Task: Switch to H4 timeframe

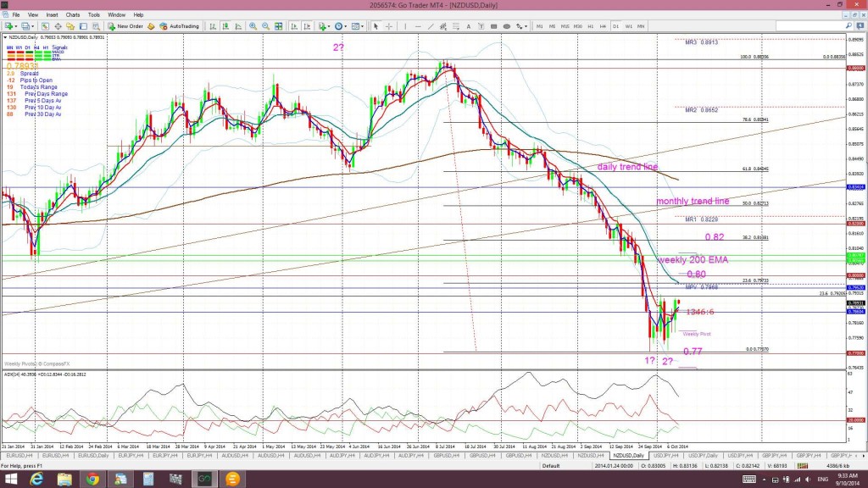Action: [603, 26]
